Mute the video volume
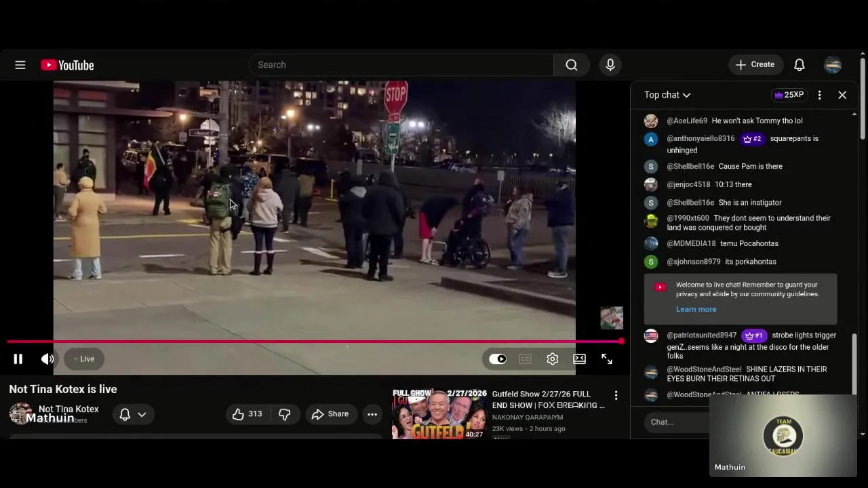The height and width of the screenshot is (488, 868). 47,359
